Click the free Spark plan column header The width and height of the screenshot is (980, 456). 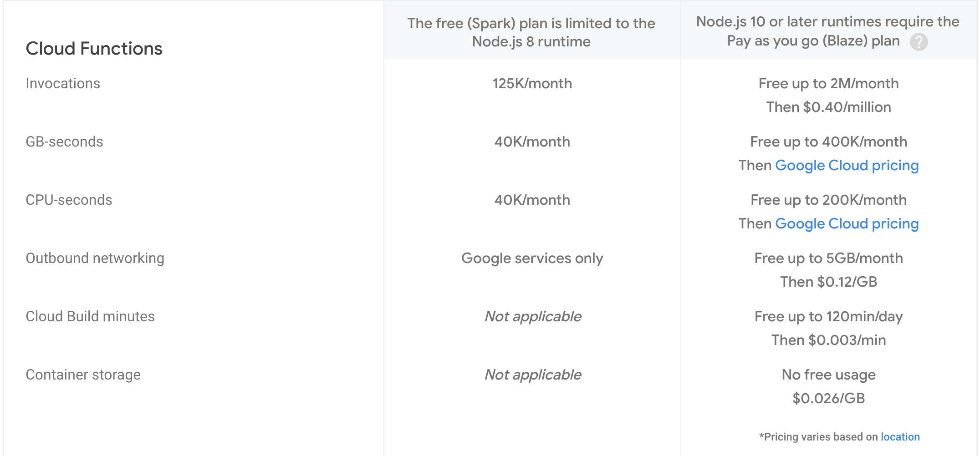(x=531, y=32)
